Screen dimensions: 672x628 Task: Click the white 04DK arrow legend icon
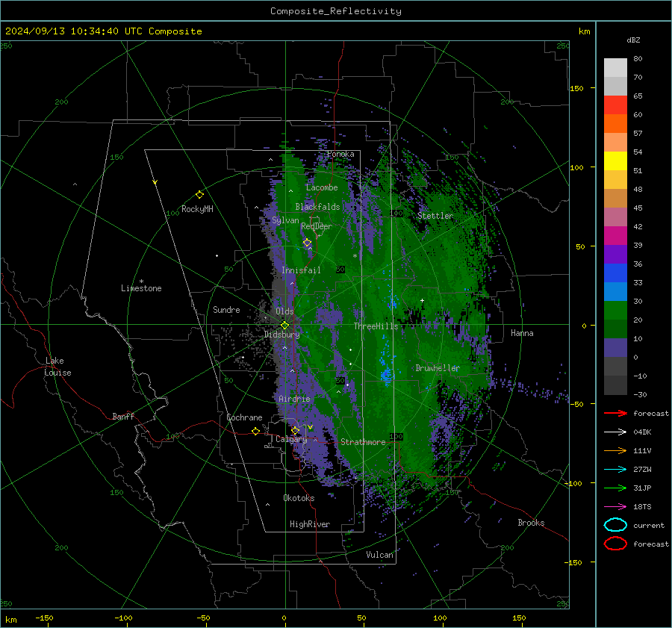point(615,432)
